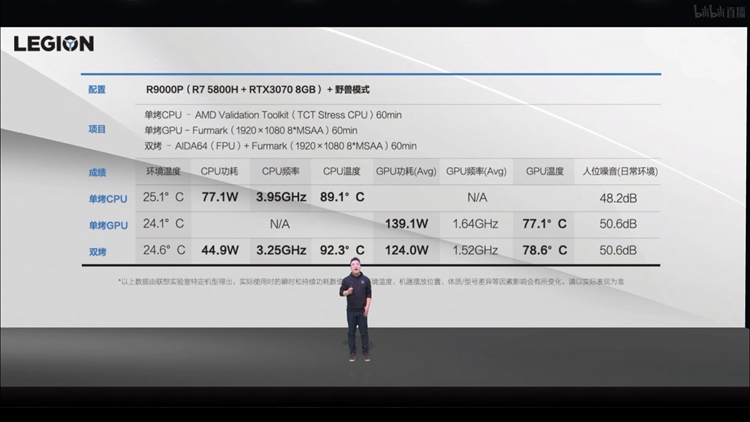This screenshot has height=422, width=750.
Task: Click the '48.2dB' noise cell
Action: pos(618,198)
